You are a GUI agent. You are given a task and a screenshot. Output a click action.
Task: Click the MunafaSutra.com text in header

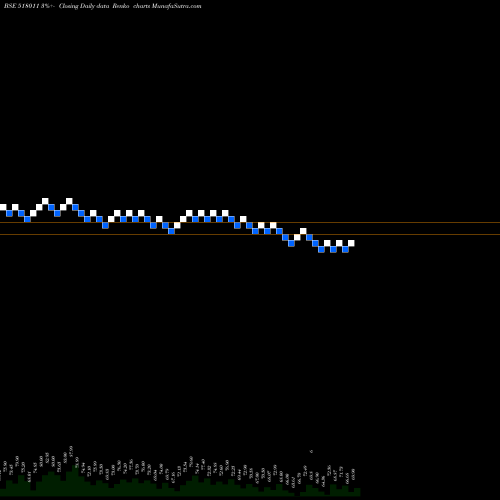[x=176, y=6]
